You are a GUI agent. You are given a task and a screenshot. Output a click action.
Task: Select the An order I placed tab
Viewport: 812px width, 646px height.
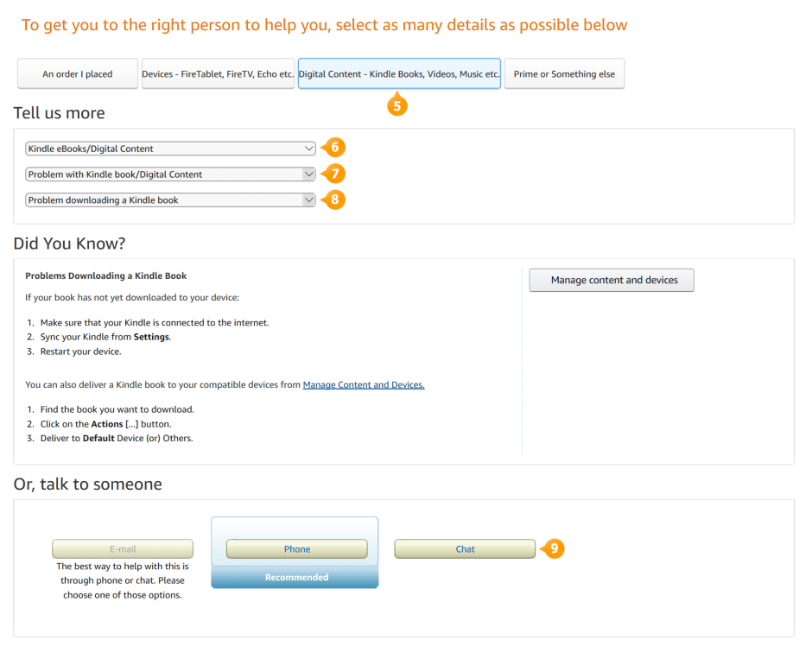[x=78, y=74]
